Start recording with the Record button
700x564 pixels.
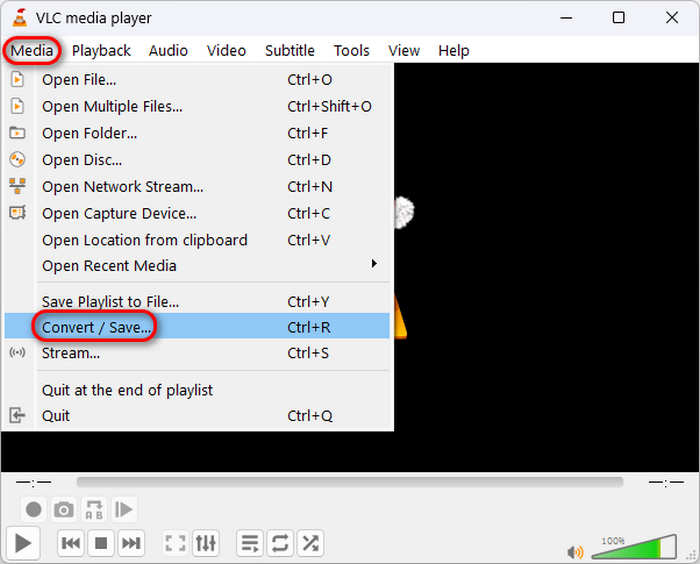click(x=33, y=509)
